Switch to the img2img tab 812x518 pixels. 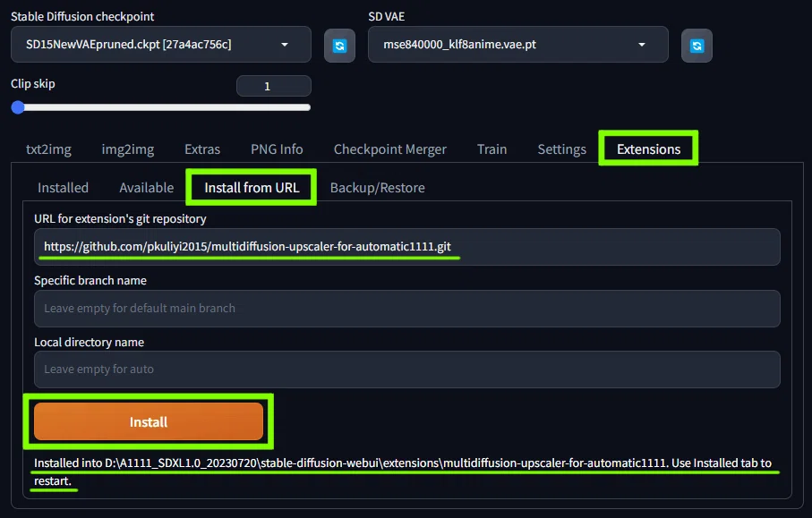point(128,149)
